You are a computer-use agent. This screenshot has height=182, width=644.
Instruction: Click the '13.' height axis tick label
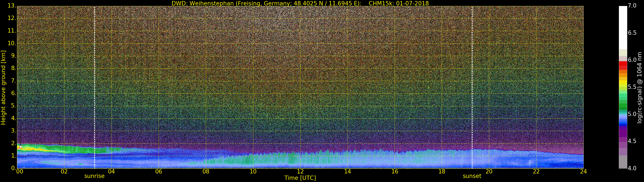(x=12, y=6)
